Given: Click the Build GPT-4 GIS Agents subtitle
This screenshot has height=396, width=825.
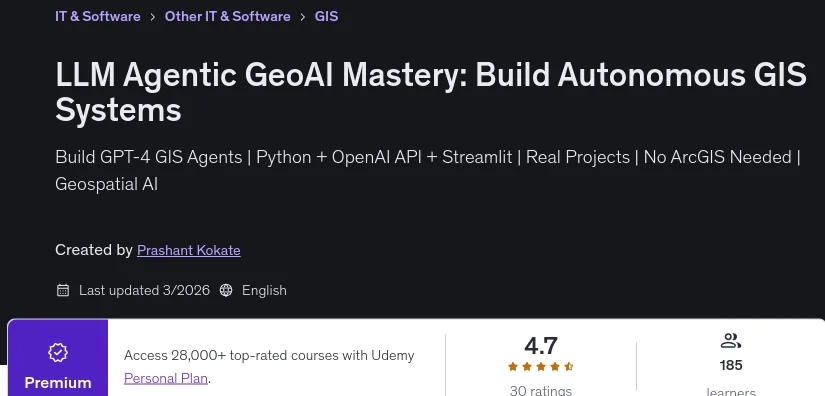Looking at the screenshot, I should (428, 170).
